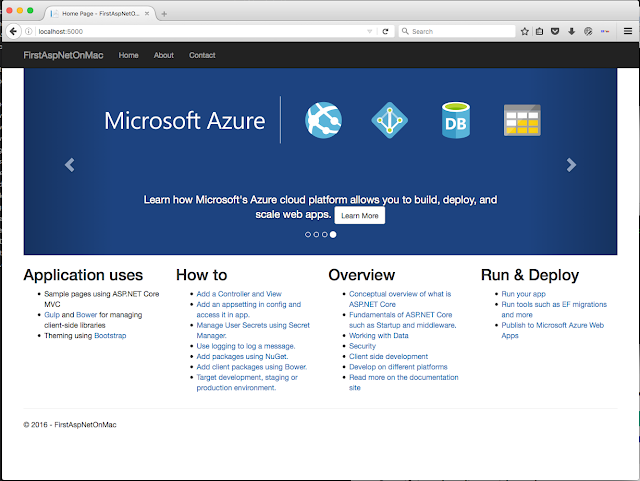The image size is (640, 481).
Task: Select the Home Page browser tab
Action: click(x=100, y=13)
